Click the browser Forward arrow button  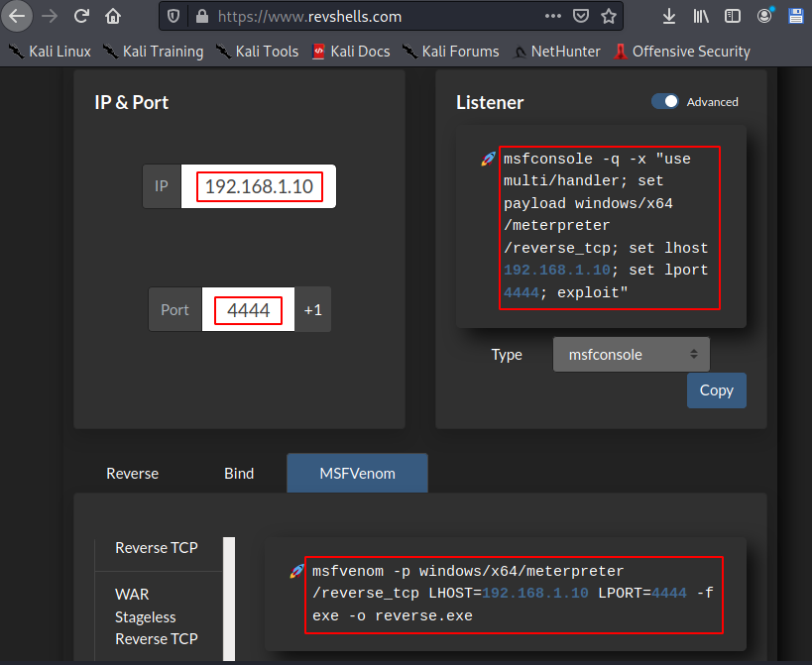coord(50,16)
